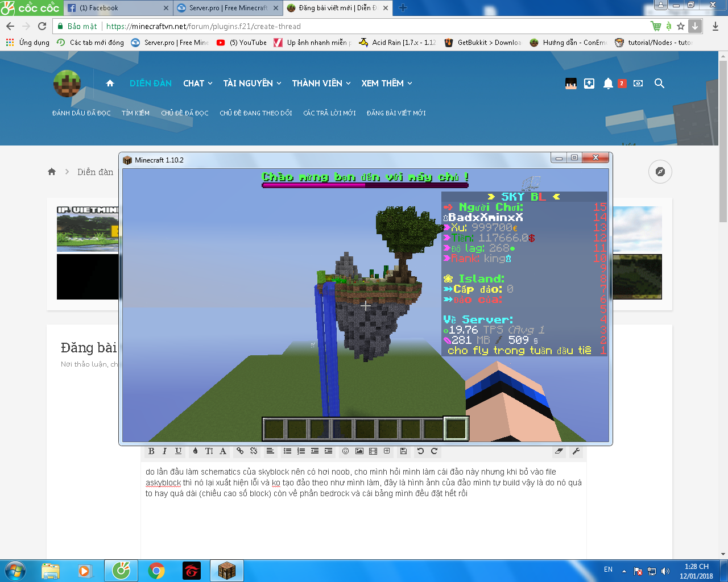728x582 pixels.
Task: Open the inbox conversations icon
Action: pyautogui.click(x=589, y=84)
